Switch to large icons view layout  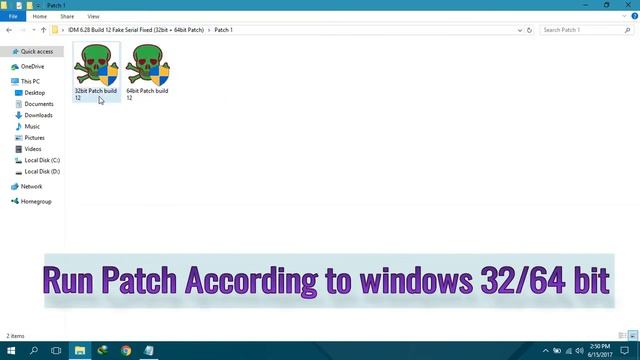click(633, 336)
